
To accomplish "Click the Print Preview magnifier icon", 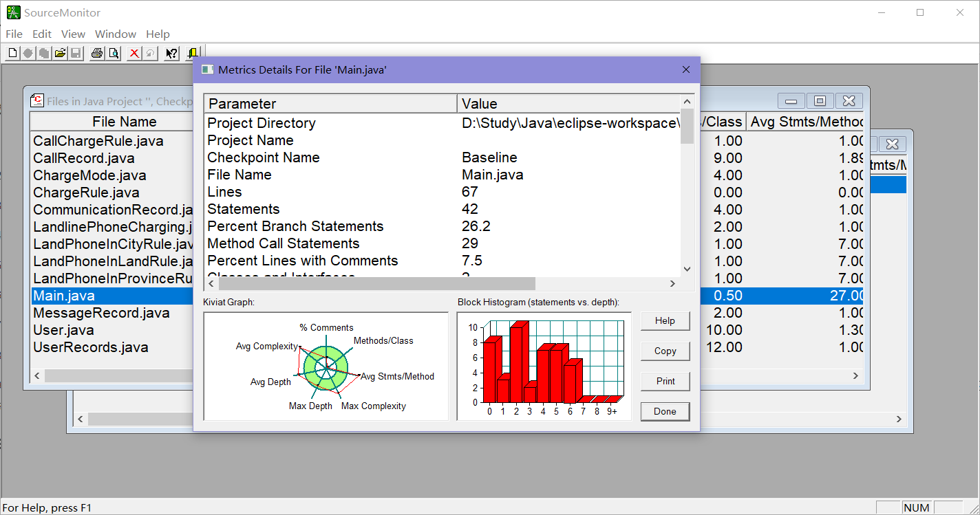I will [x=114, y=53].
